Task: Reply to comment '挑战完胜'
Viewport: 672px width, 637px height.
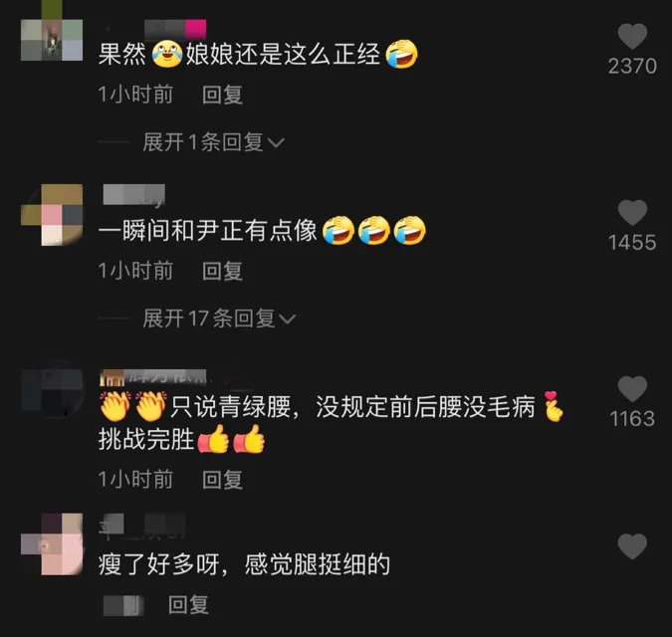Action: (222, 480)
